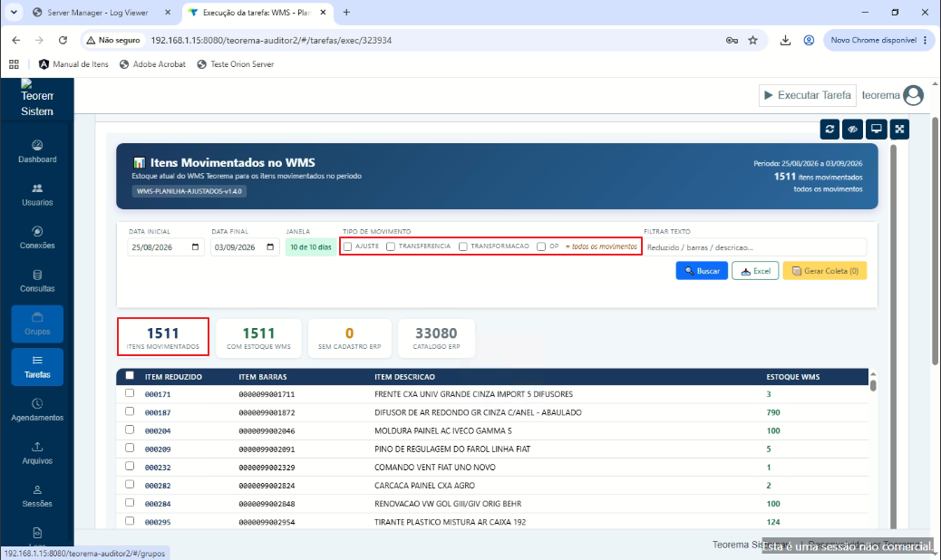Viewport: 941px width, 560px height.
Task: Enable the TRANSFORMACAO movement checkbox
Action: click(x=462, y=246)
